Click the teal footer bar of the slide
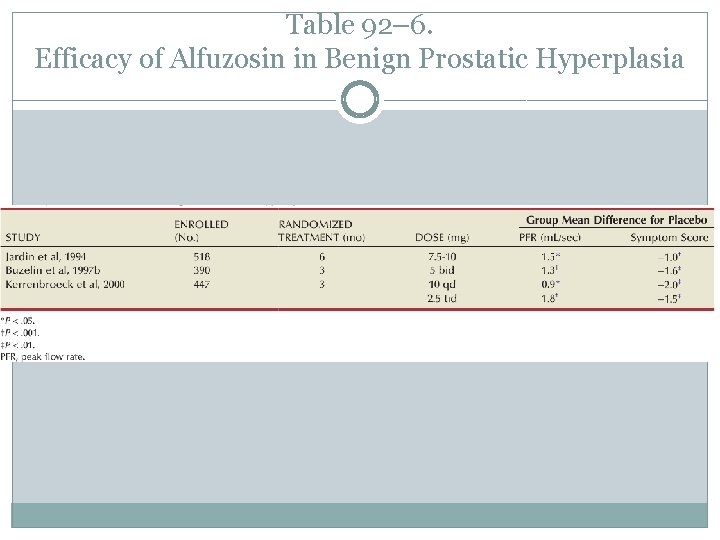 click(359, 515)
